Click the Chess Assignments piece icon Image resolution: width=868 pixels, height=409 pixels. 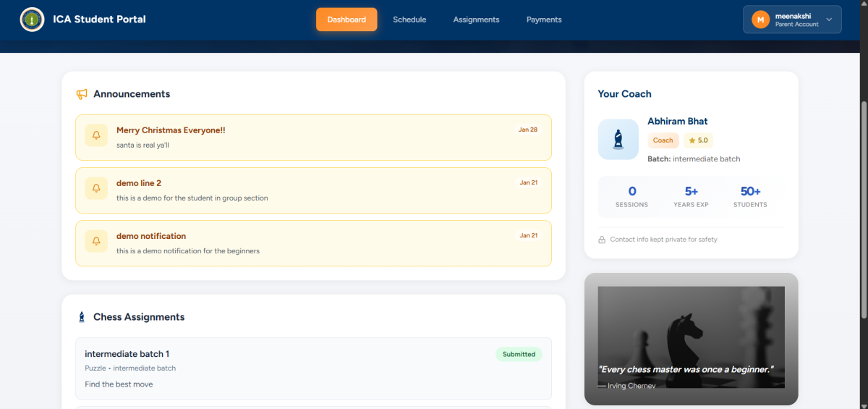82,317
